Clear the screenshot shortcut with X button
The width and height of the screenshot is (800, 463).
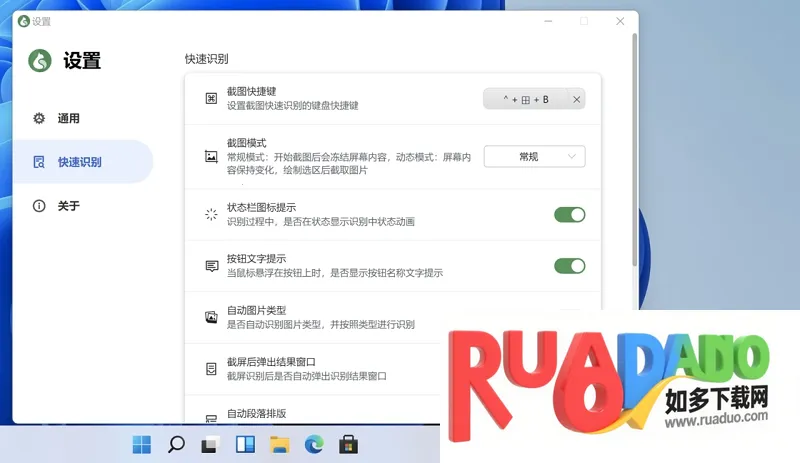[x=576, y=99]
